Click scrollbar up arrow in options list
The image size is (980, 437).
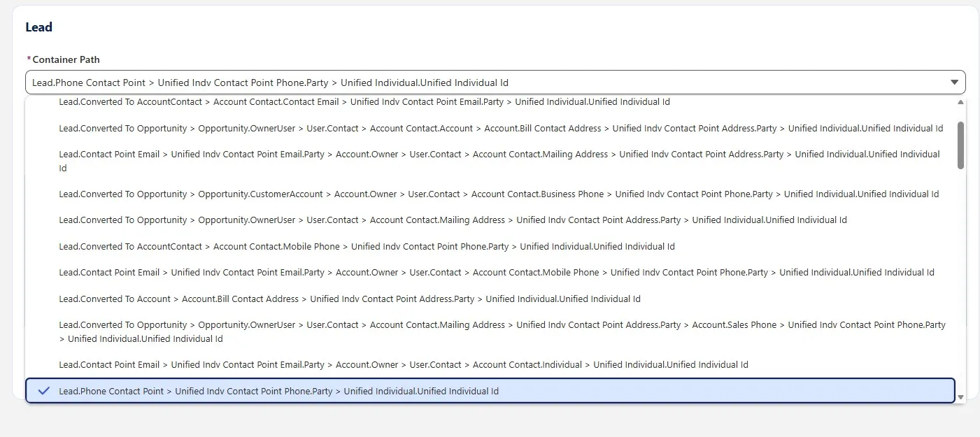coord(960,102)
